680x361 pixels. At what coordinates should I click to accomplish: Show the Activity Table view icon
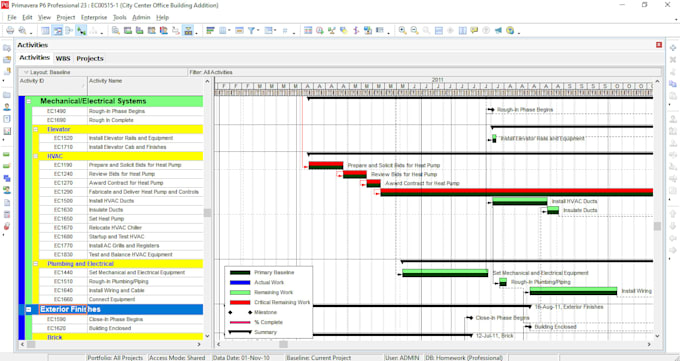(x=45, y=30)
